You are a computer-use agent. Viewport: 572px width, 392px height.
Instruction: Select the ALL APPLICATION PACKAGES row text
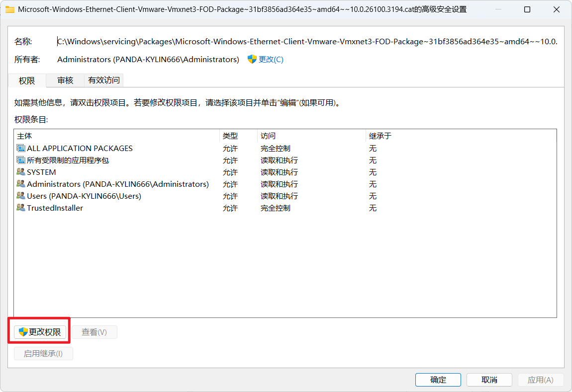80,148
